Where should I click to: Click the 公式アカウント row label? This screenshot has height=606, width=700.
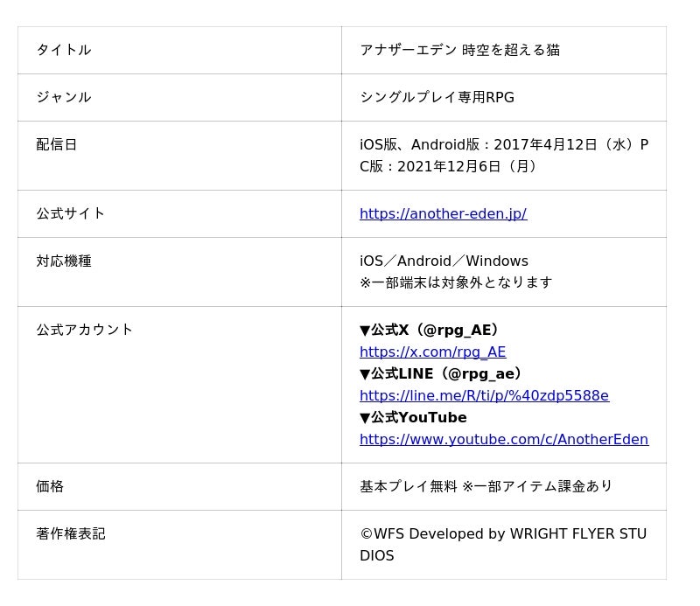85,330
